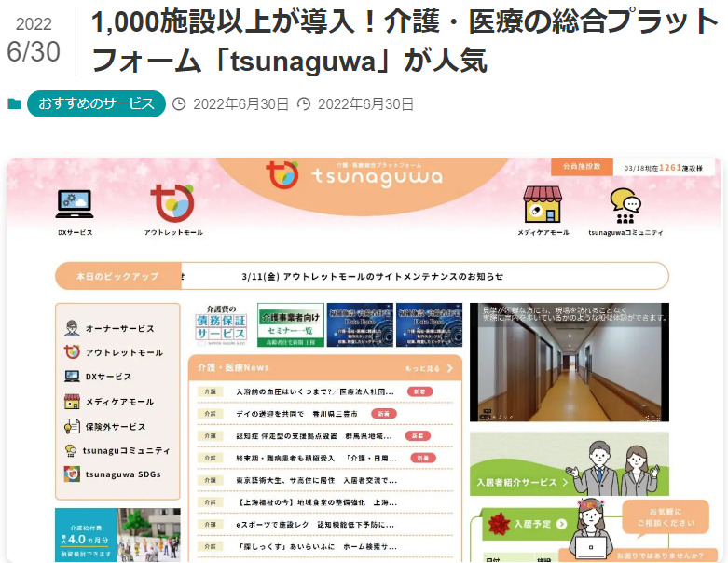Open news item デイの送迎を共同で
Viewport: 728px width, 563px height.
tap(296, 414)
